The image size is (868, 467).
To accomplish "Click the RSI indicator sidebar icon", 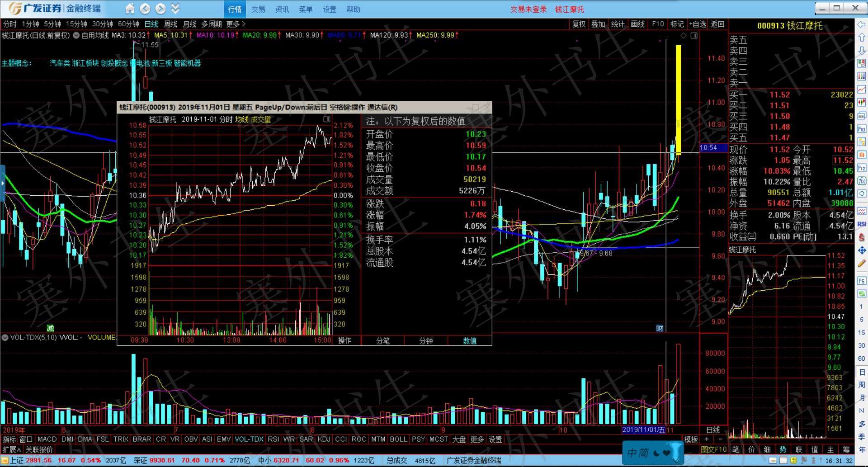I will tap(862, 224).
